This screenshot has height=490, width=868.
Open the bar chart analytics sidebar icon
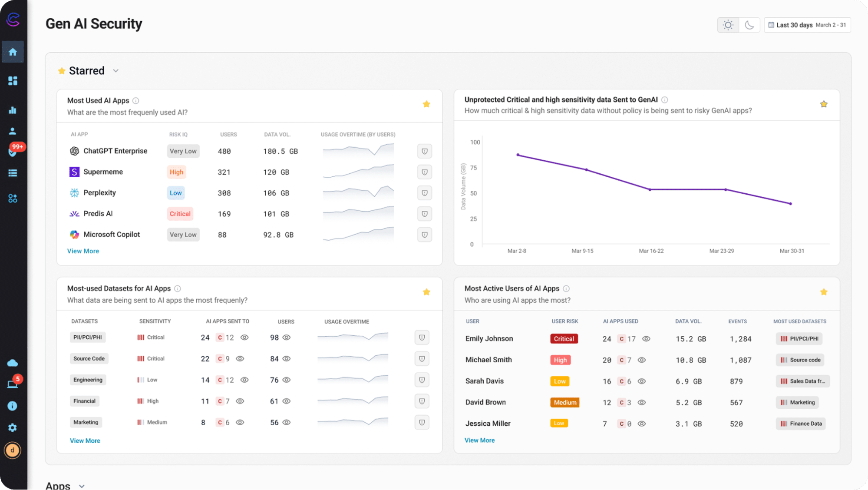click(13, 110)
